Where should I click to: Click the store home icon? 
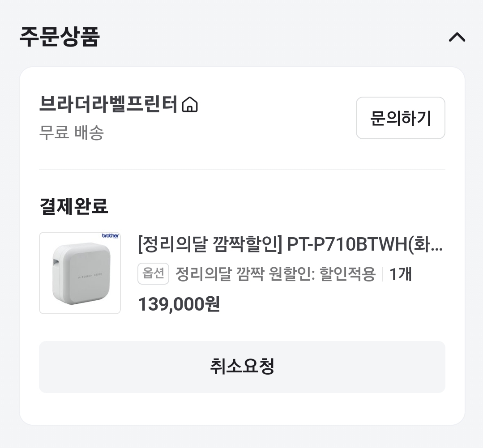pos(190,105)
